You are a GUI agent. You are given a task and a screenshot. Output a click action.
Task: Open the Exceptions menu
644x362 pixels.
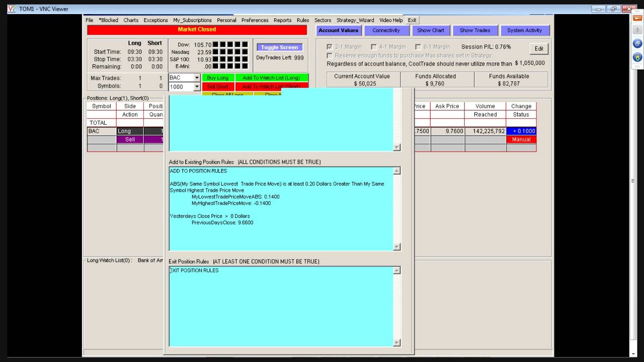(x=155, y=20)
